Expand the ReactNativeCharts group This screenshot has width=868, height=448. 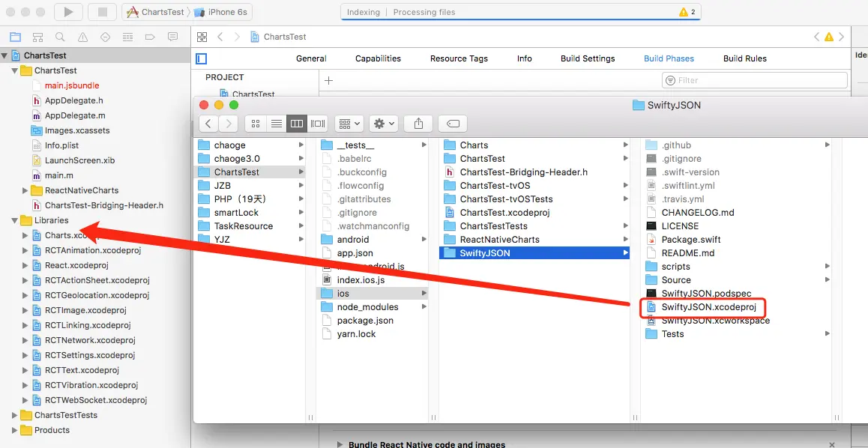pos(25,190)
